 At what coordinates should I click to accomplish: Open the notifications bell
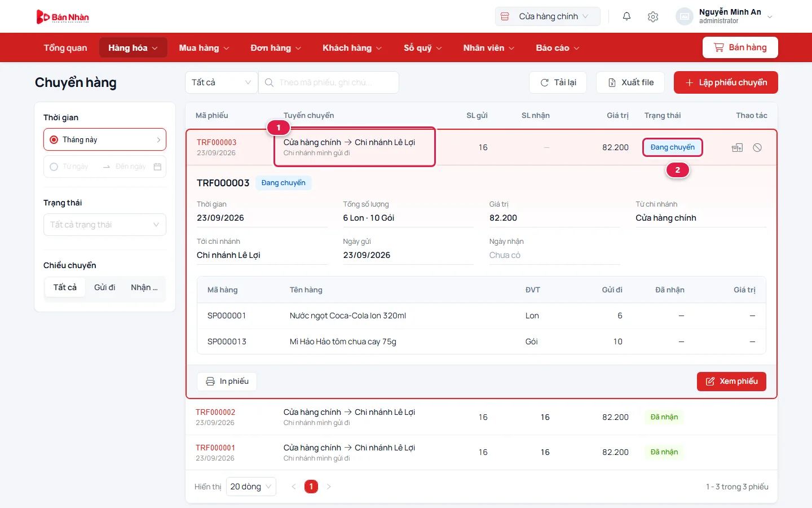coord(626,16)
